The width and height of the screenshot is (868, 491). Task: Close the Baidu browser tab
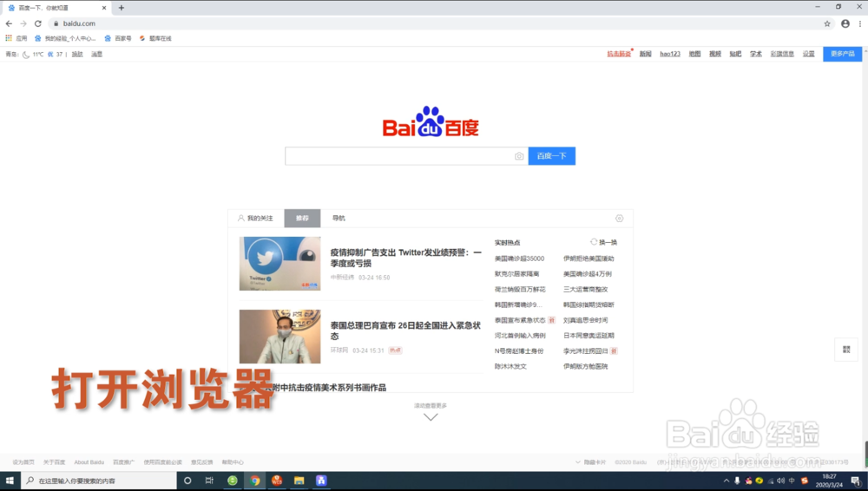[x=104, y=8]
